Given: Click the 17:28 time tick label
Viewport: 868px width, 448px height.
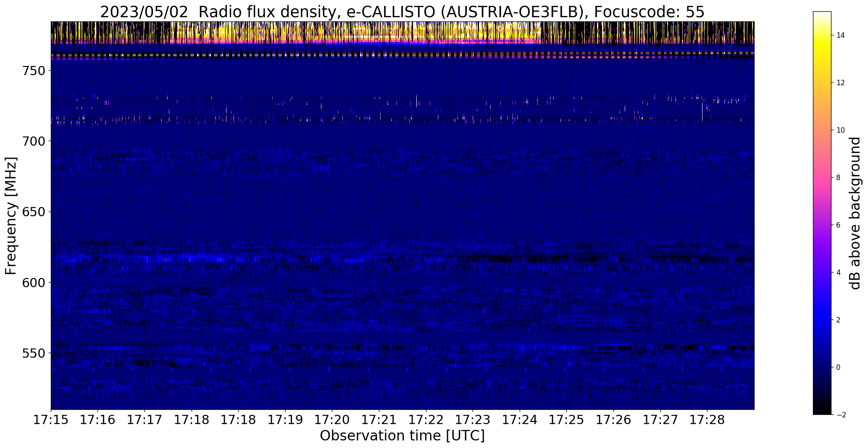Looking at the screenshot, I should [708, 420].
